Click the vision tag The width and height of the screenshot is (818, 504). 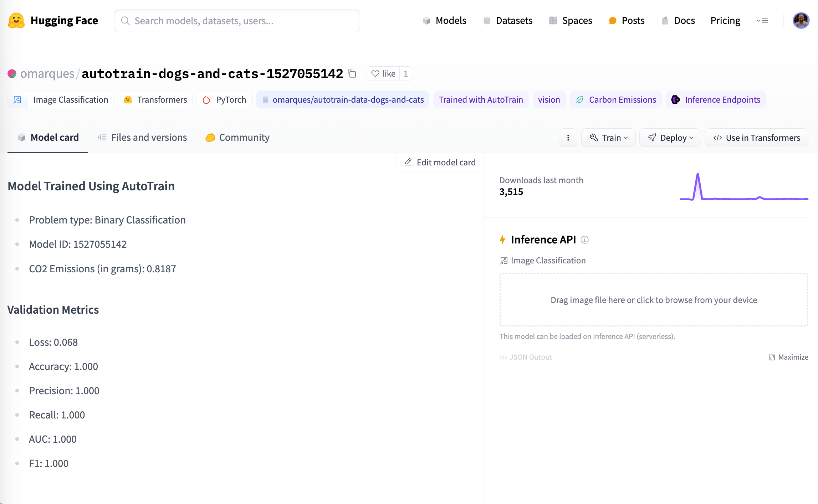click(549, 100)
